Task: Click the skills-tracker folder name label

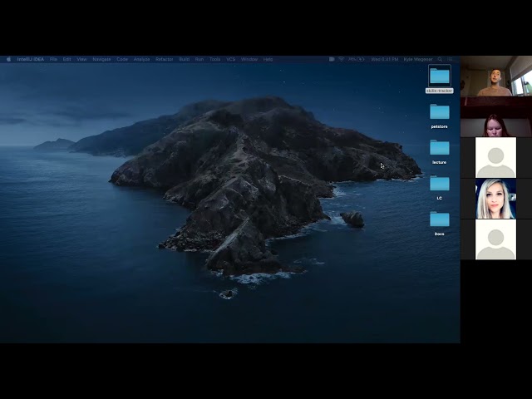Action: click(x=440, y=91)
